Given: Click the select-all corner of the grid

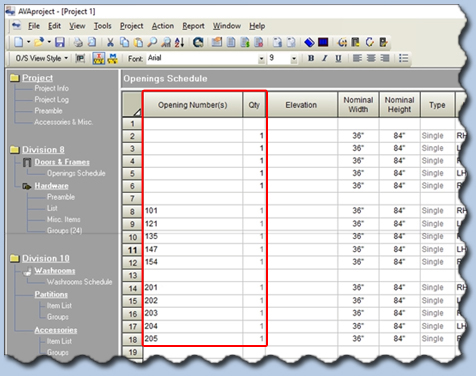Looking at the screenshot, I should pos(132,105).
